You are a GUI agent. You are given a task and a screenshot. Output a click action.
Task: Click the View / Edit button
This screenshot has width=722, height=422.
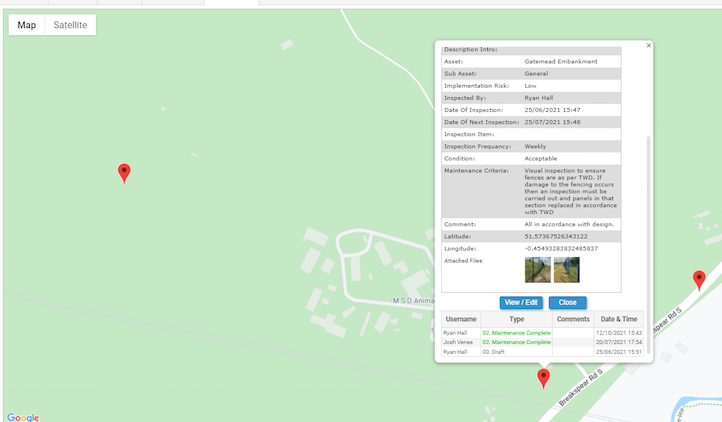(521, 302)
